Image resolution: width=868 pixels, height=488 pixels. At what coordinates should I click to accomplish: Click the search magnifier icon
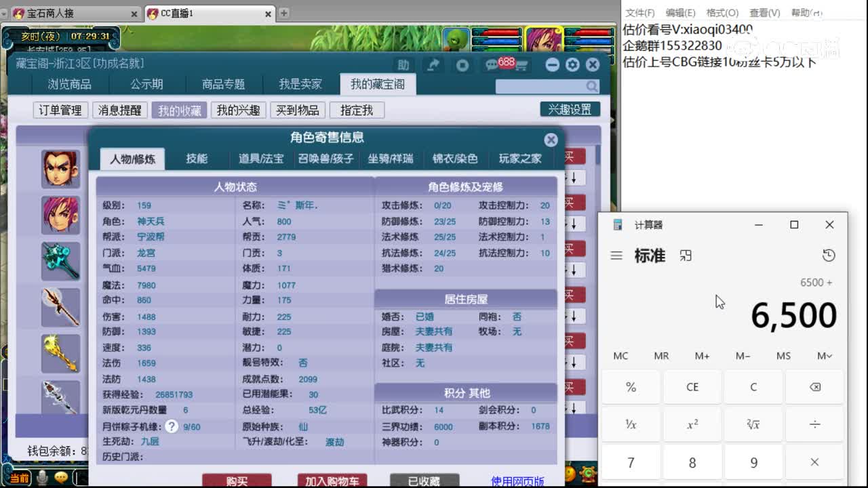click(x=589, y=86)
